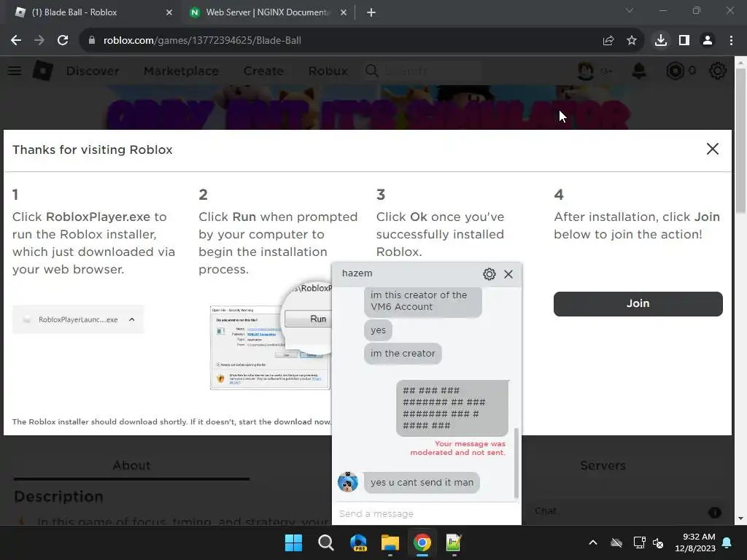Screen dimensions: 747x560
Task: Open Create in Roblox navbar
Action: (x=263, y=71)
